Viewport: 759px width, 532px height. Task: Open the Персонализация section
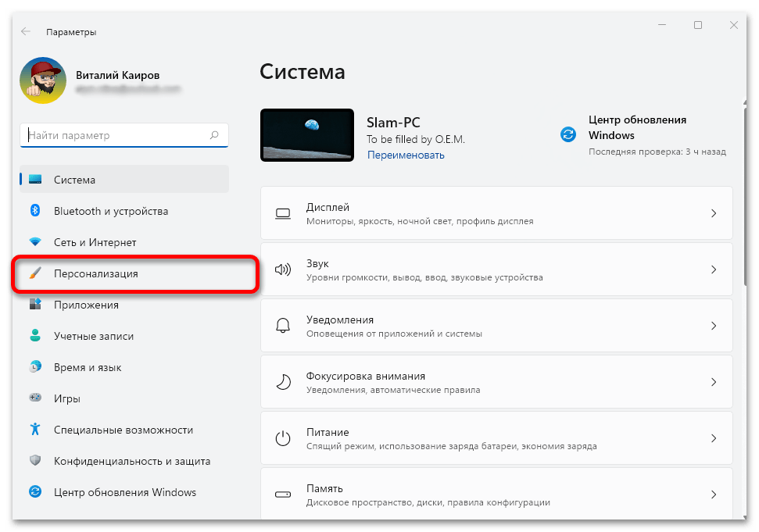(x=124, y=273)
